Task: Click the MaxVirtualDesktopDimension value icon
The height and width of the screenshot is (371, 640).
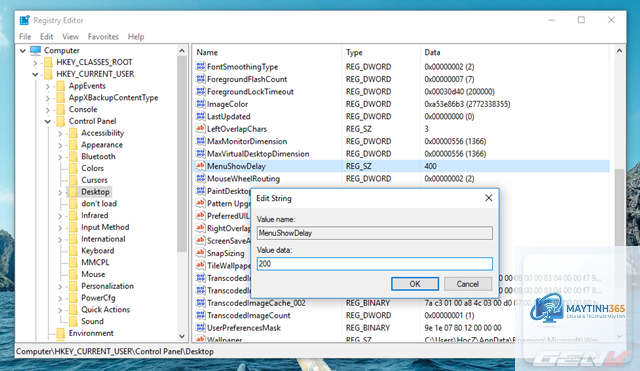Action: click(200, 153)
